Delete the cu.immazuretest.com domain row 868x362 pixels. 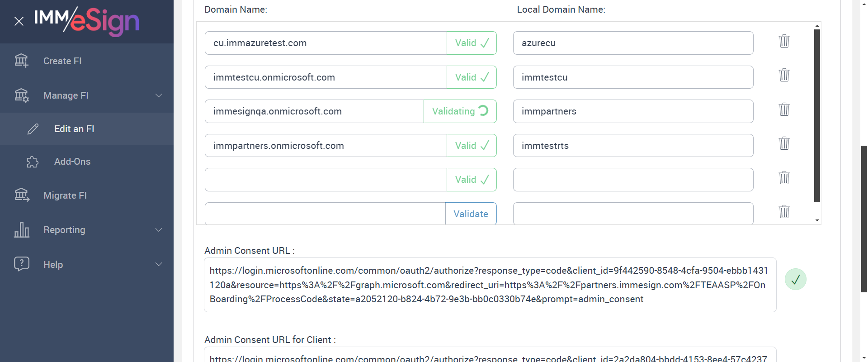point(784,41)
